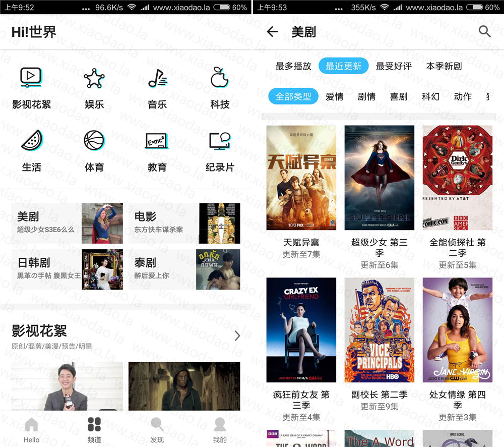
Task: Open the 天赋异禀 poster
Action: coord(301,178)
